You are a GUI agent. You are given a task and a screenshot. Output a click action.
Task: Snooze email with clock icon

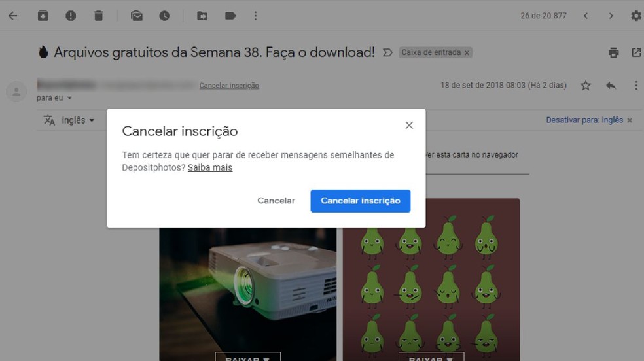pyautogui.click(x=164, y=16)
